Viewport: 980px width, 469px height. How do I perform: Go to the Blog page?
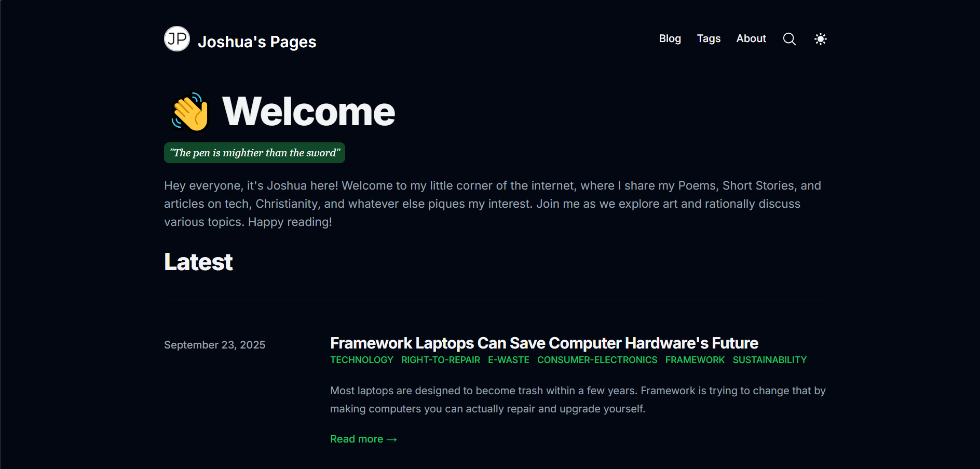point(670,38)
